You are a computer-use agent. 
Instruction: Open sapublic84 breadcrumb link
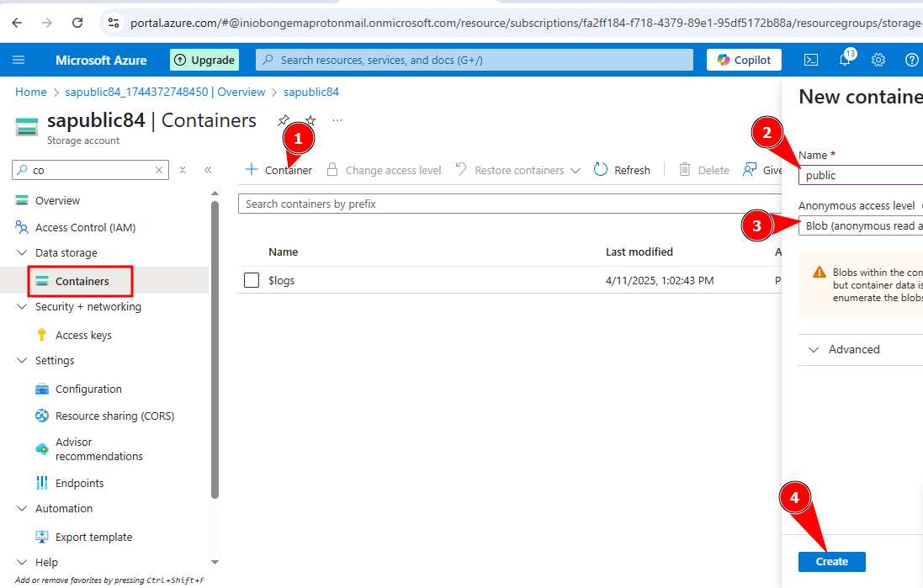(311, 92)
